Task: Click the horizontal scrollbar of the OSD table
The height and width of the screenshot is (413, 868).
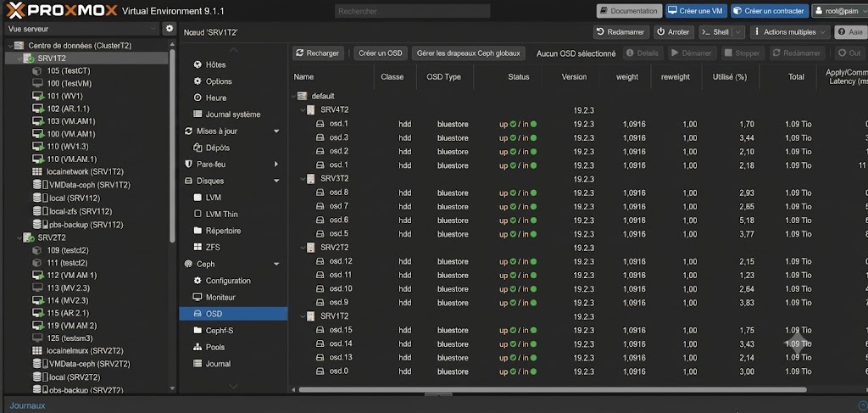Action: [x=553, y=390]
